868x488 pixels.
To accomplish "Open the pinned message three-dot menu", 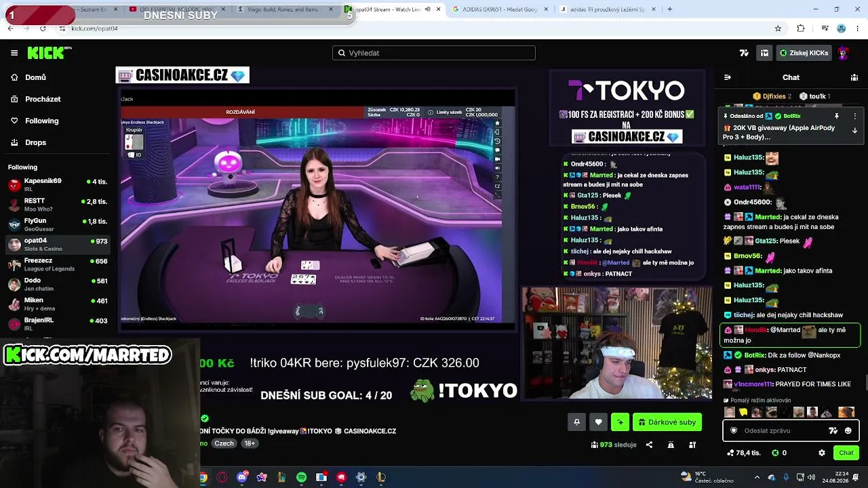I will 854,116.
